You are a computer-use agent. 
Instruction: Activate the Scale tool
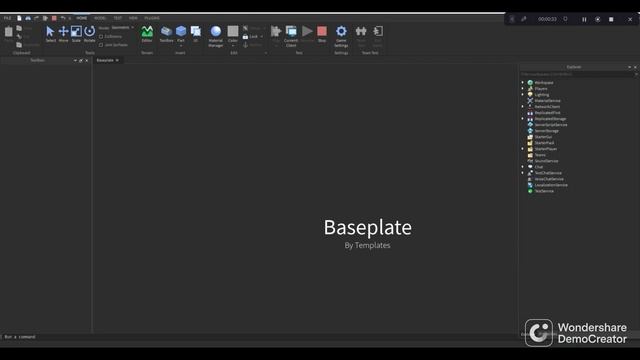pyautogui.click(x=76, y=34)
